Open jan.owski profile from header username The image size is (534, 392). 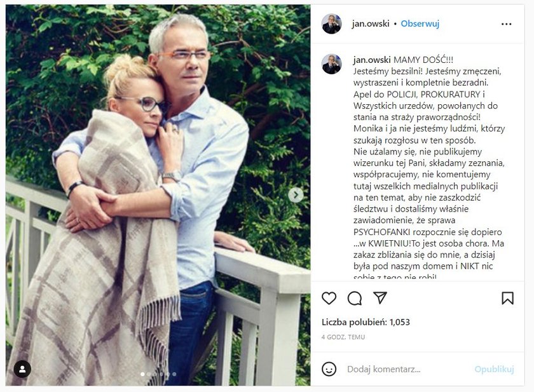click(x=371, y=24)
